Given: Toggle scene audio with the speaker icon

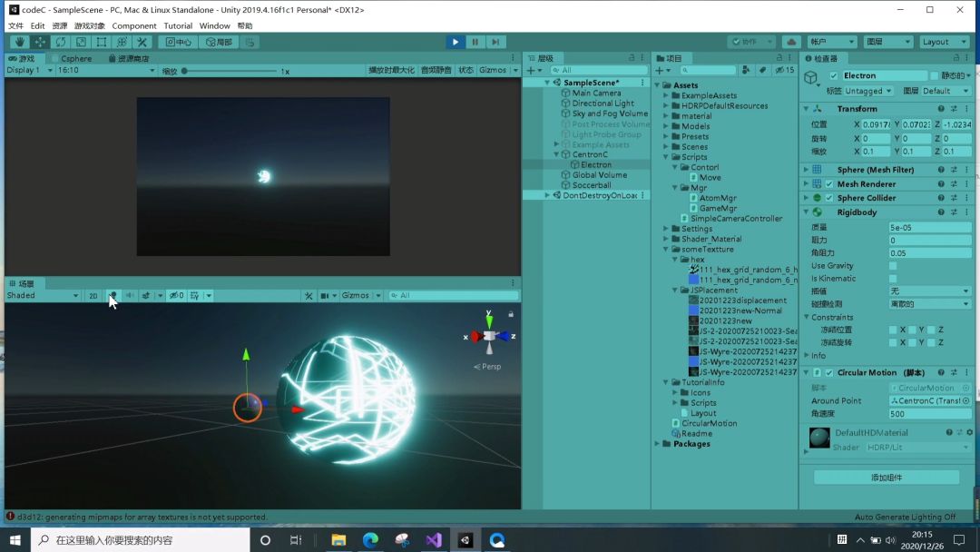Looking at the screenshot, I should tap(129, 295).
